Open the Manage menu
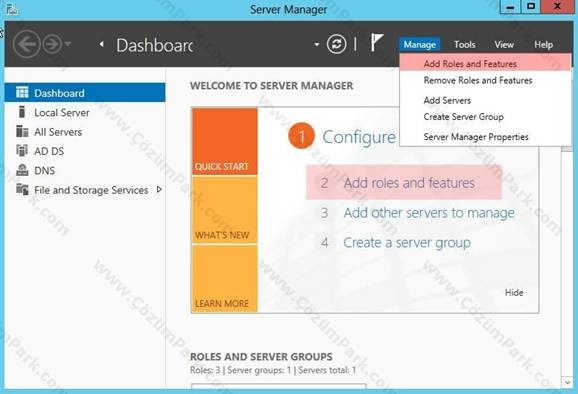Screen dimensions: 578x394 click(419, 45)
